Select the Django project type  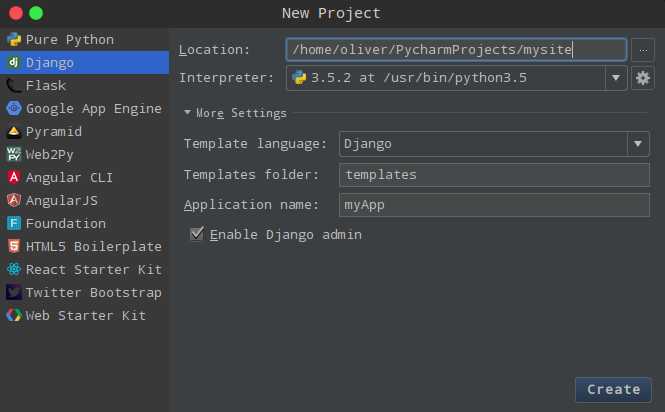(x=84, y=62)
